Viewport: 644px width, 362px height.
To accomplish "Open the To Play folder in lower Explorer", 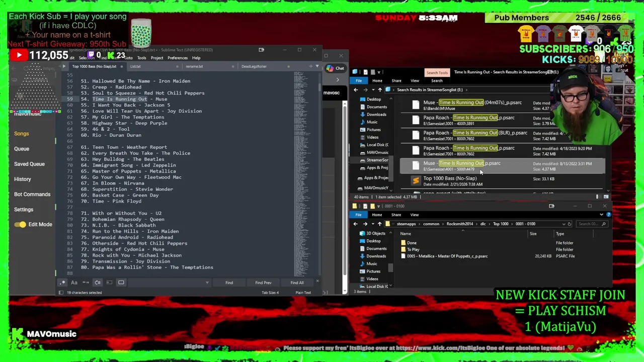I will point(413,249).
